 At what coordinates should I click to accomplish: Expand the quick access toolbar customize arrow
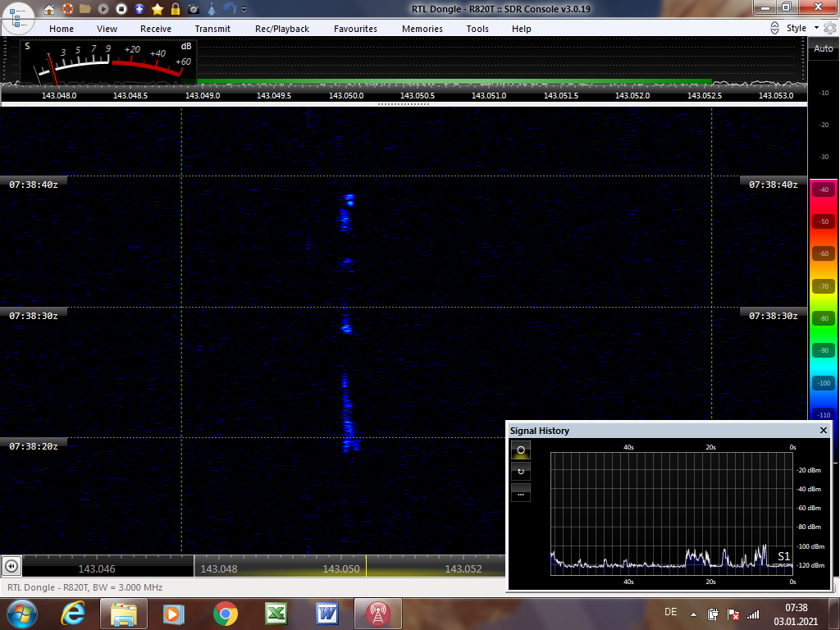tap(244, 10)
